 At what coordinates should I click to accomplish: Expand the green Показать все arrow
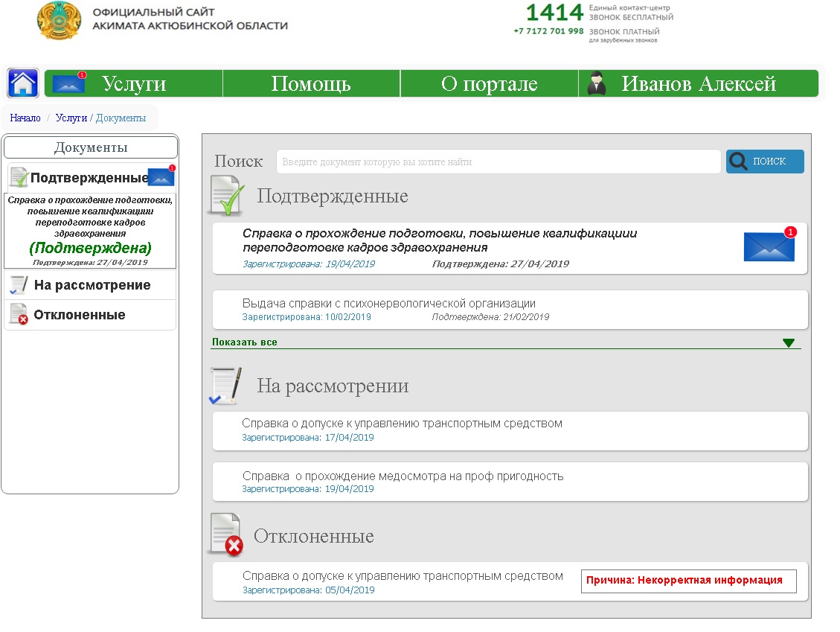(789, 342)
